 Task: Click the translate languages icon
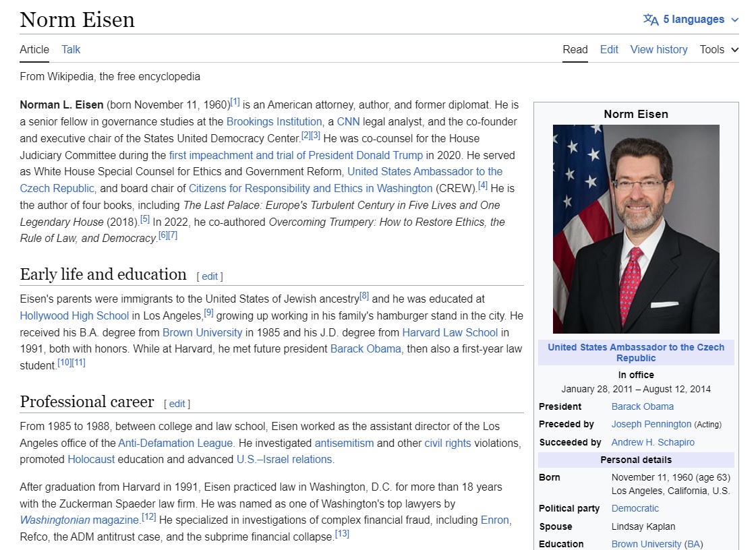[650, 20]
